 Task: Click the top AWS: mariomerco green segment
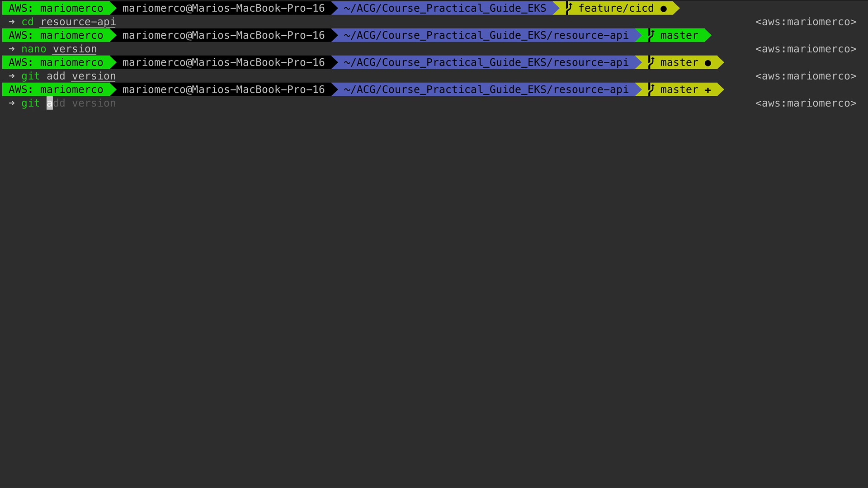click(x=56, y=8)
